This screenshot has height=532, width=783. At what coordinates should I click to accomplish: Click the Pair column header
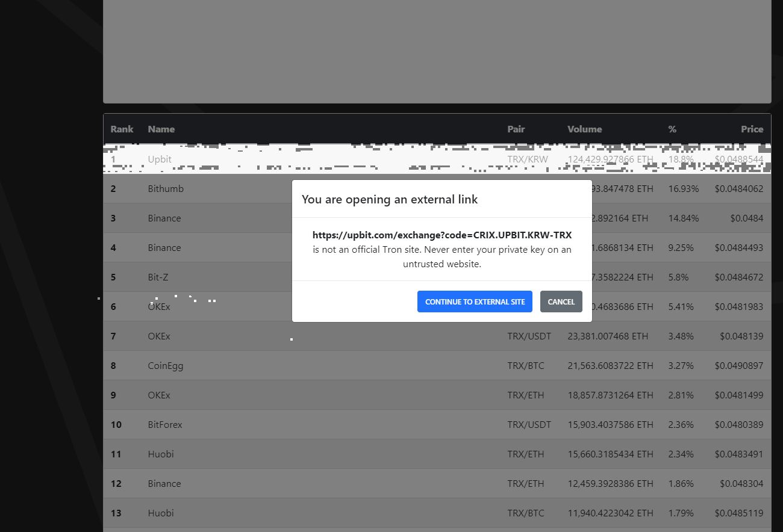pyautogui.click(x=516, y=129)
